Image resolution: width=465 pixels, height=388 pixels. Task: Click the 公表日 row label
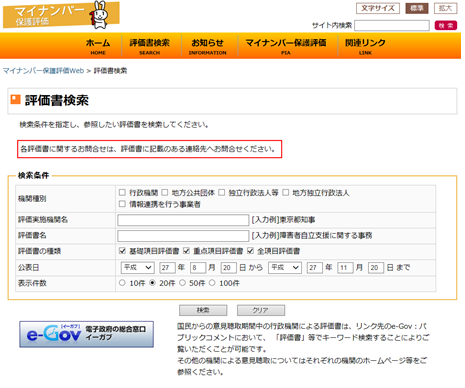pos(29,267)
